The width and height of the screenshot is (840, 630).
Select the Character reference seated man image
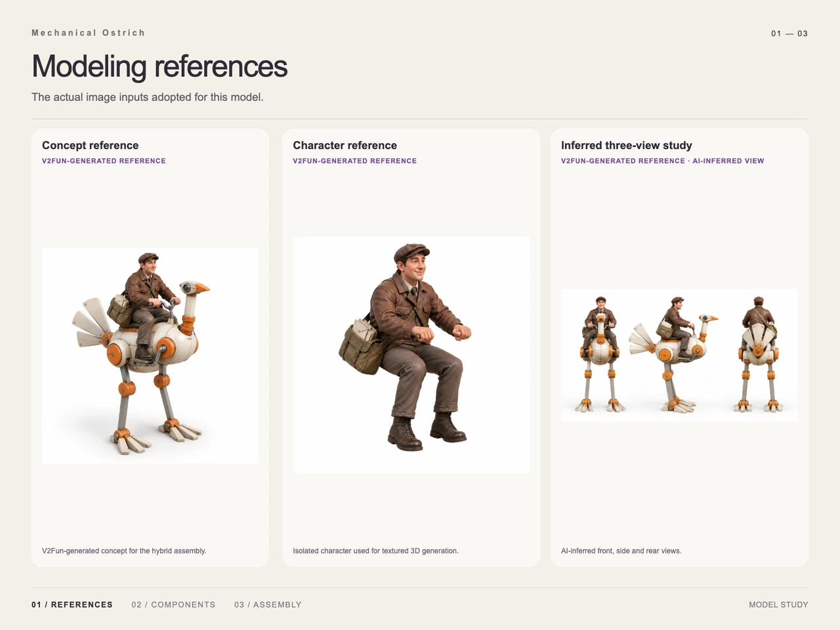pyautogui.click(x=411, y=355)
